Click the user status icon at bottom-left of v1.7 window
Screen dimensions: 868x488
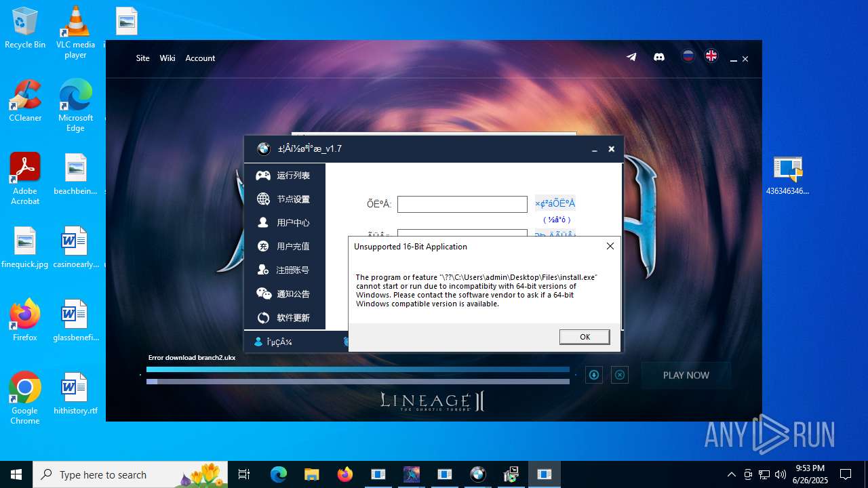pyautogui.click(x=258, y=342)
